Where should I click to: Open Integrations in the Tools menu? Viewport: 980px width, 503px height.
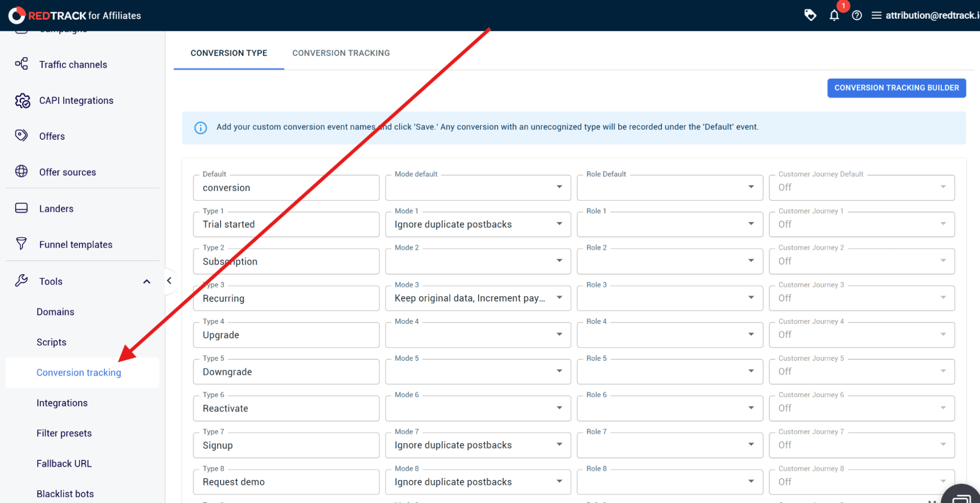point(62,403)
